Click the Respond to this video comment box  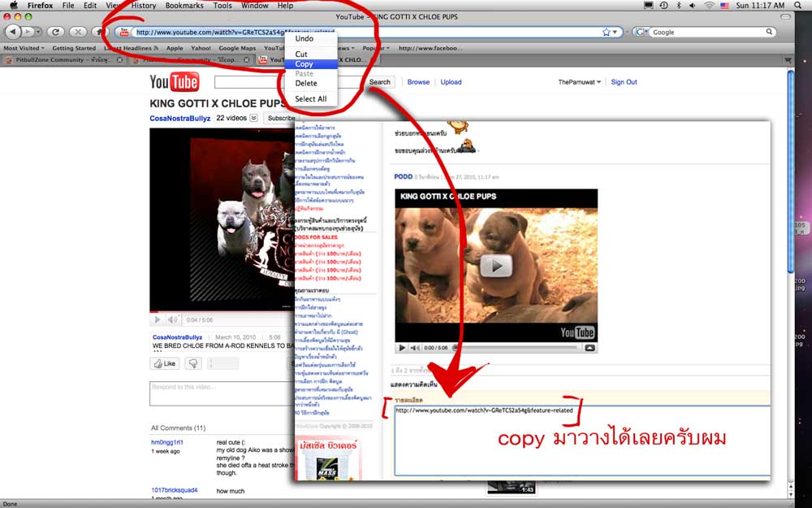(222, 393)
